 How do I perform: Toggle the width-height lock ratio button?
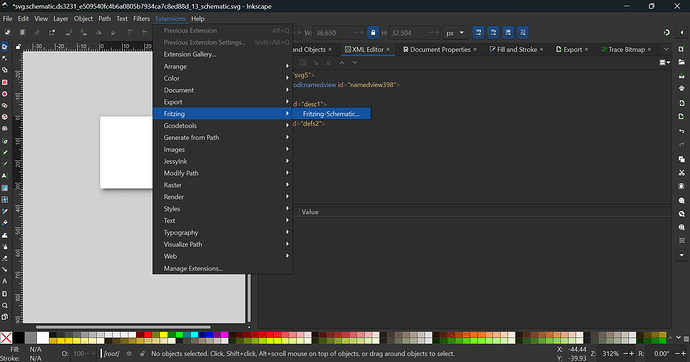tap(373, 33)
